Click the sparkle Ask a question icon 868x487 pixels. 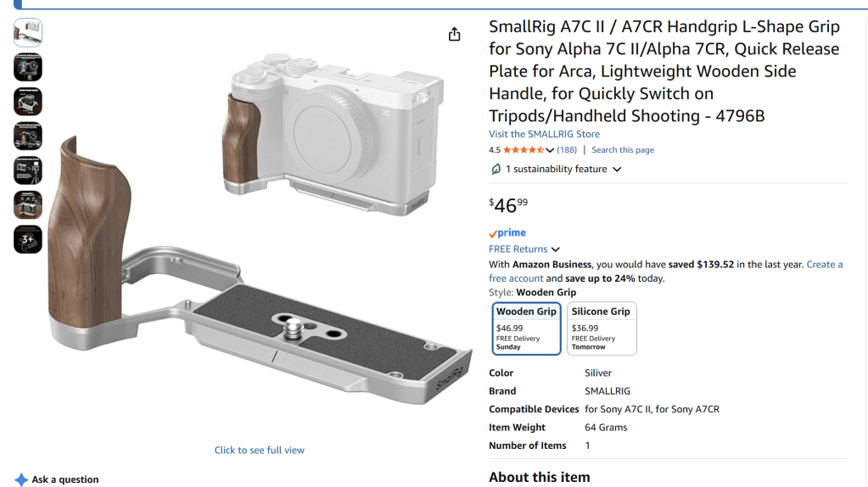point(21,479)
